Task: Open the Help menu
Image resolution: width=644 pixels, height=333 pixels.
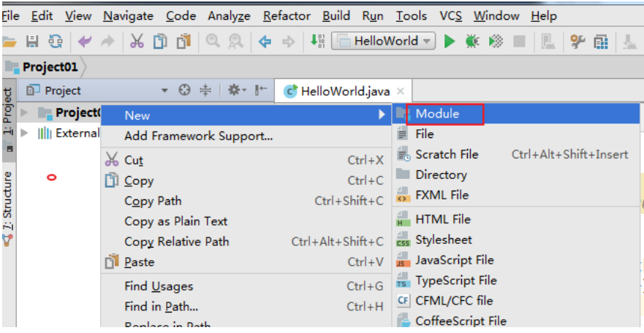Action: [x=544, y=15]
